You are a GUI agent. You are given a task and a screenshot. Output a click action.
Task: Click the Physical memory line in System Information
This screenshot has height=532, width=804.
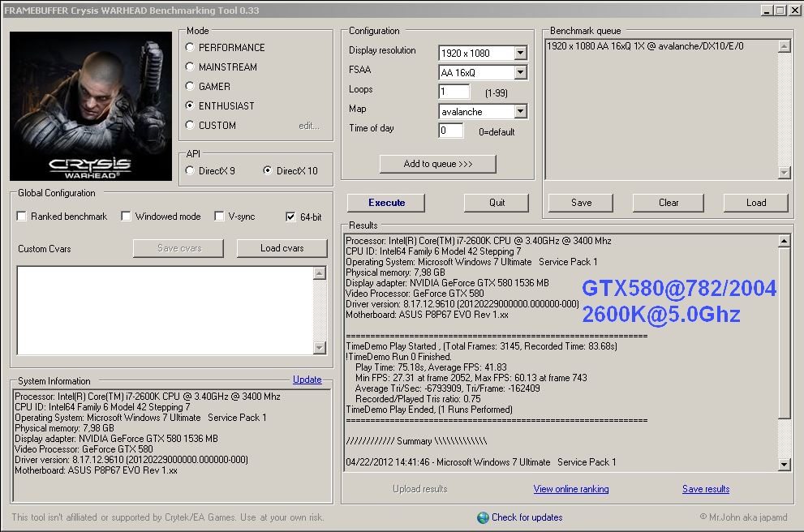point(64,428)
